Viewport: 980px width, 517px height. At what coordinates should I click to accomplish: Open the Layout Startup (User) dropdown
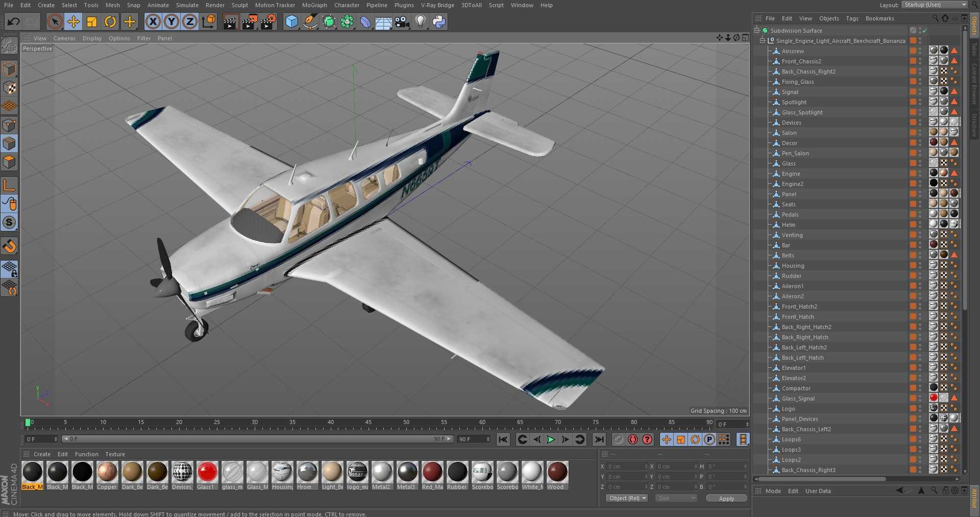click(935, 5)
